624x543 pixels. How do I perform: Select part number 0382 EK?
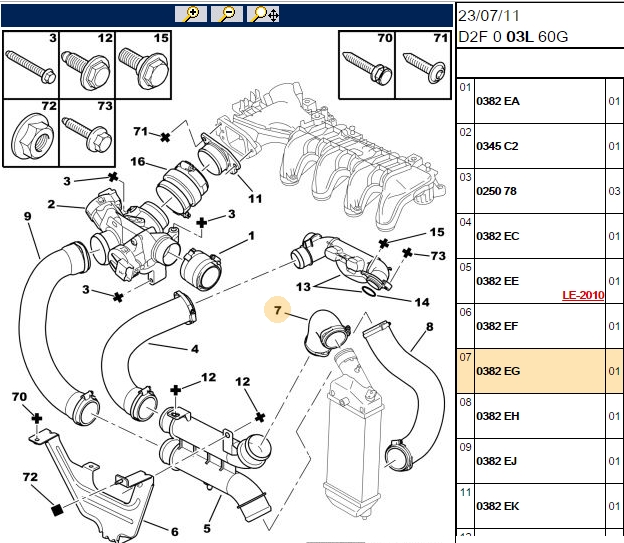[x=497, y=506]
